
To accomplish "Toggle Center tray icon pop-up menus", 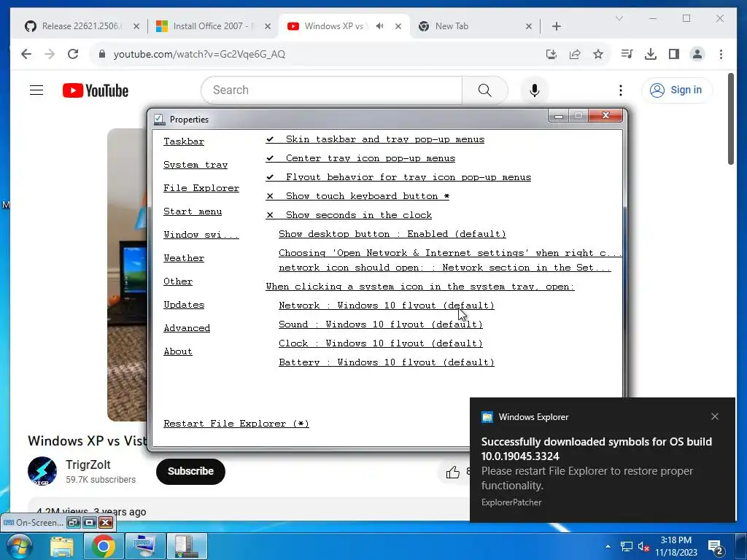I will [x=360, y=158].
